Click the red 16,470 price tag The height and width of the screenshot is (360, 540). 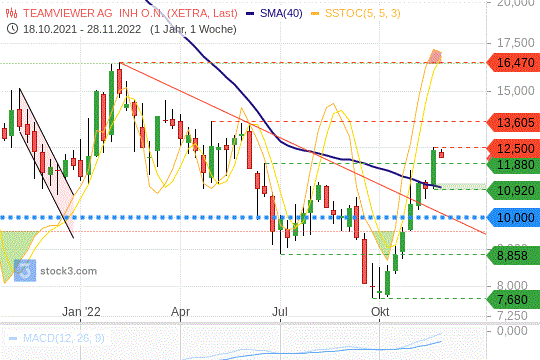tap(513, 63)
